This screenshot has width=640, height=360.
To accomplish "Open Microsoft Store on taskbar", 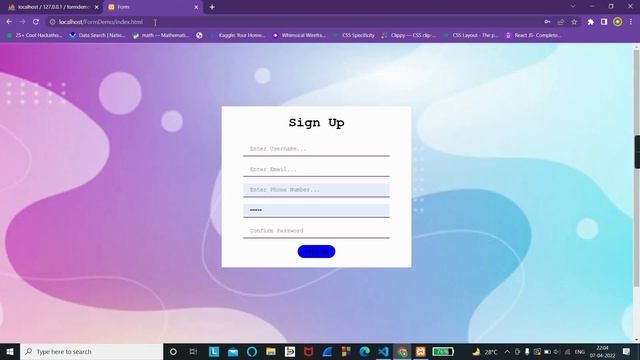I will tap(346, 351).
